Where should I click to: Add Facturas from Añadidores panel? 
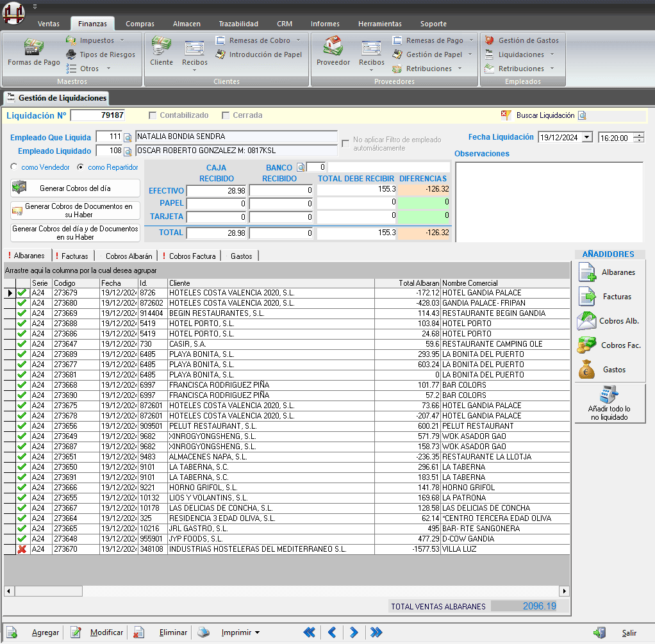coord(609,297)
